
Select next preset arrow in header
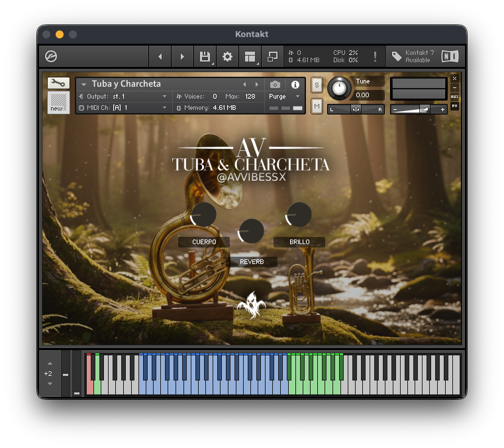pyautogui.click(x=256, y=85)
